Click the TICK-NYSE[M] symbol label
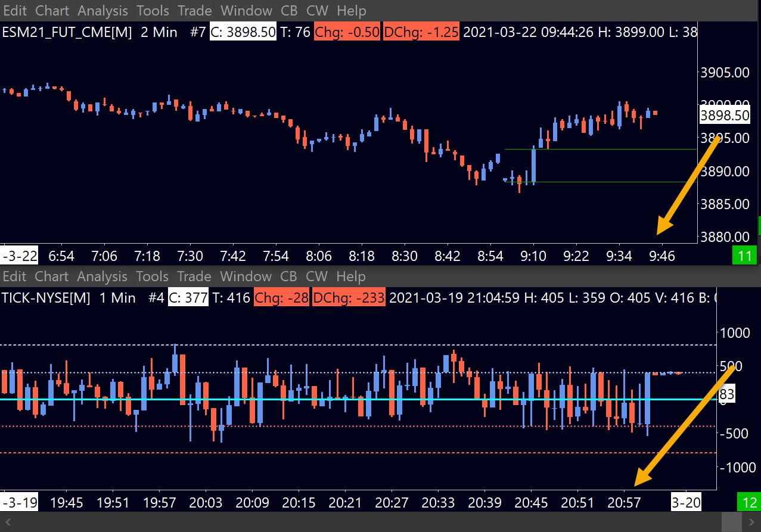 [46, 298]
